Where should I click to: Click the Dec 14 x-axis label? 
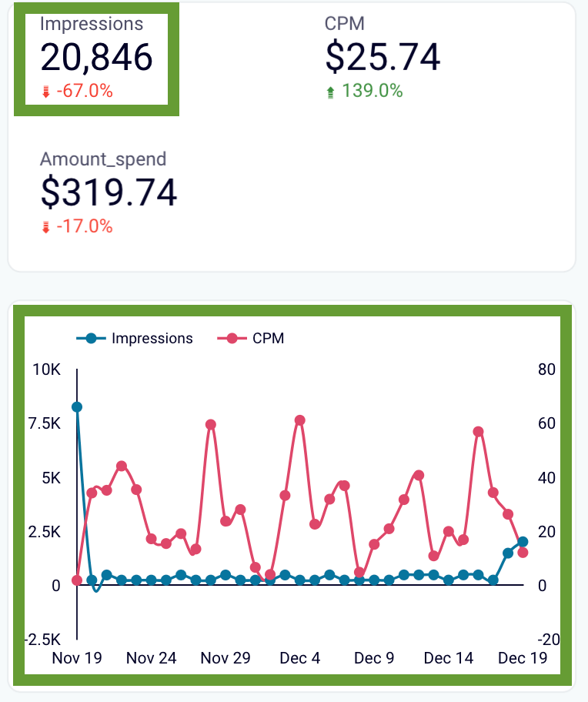[x=449, y=658]
